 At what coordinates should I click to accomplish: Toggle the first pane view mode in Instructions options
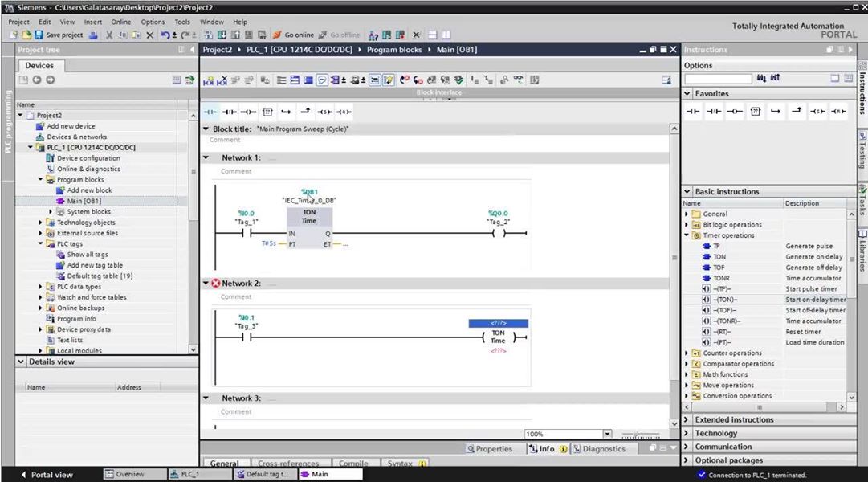coord(835,79)
